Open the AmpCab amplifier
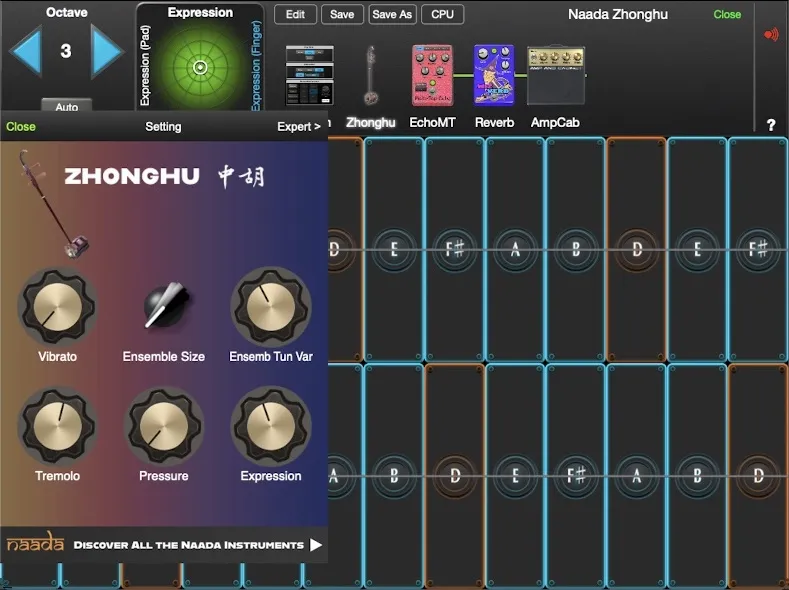 click(556, 75)
